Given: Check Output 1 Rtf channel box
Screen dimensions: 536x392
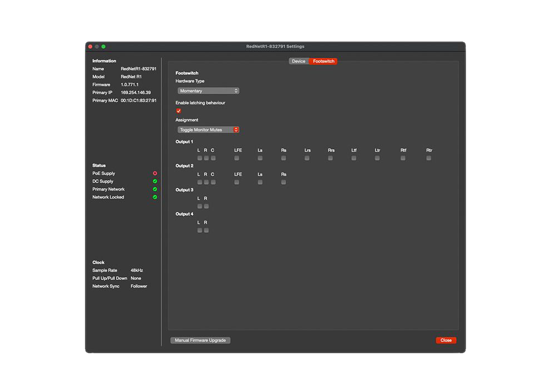Looking at the screenshot, I should coord(403,158).
